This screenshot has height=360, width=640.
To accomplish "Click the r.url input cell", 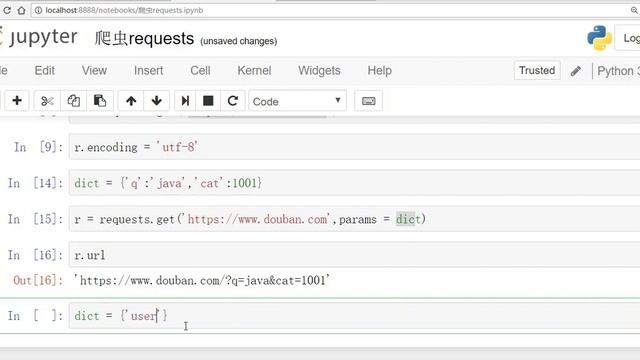I will [354, 255].
